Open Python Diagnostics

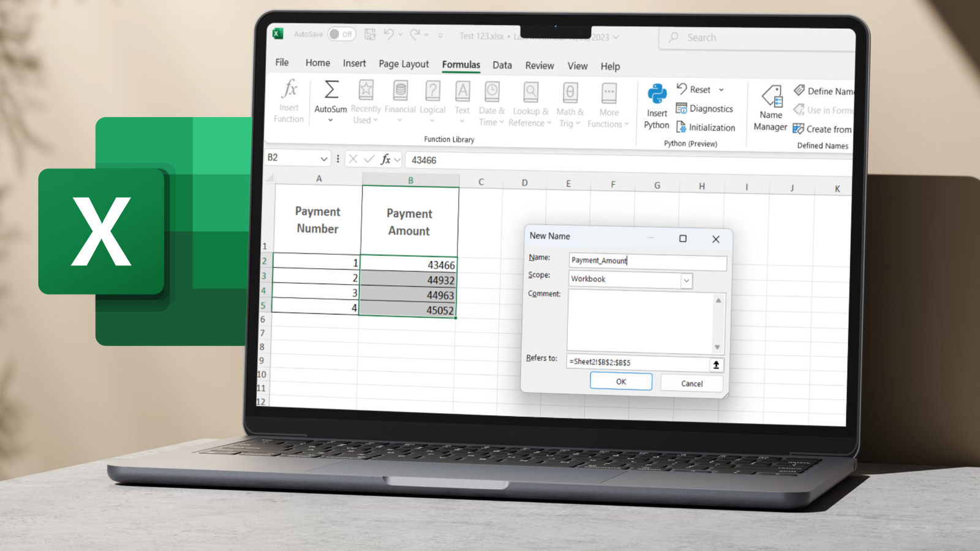click(x=704, y=108)
